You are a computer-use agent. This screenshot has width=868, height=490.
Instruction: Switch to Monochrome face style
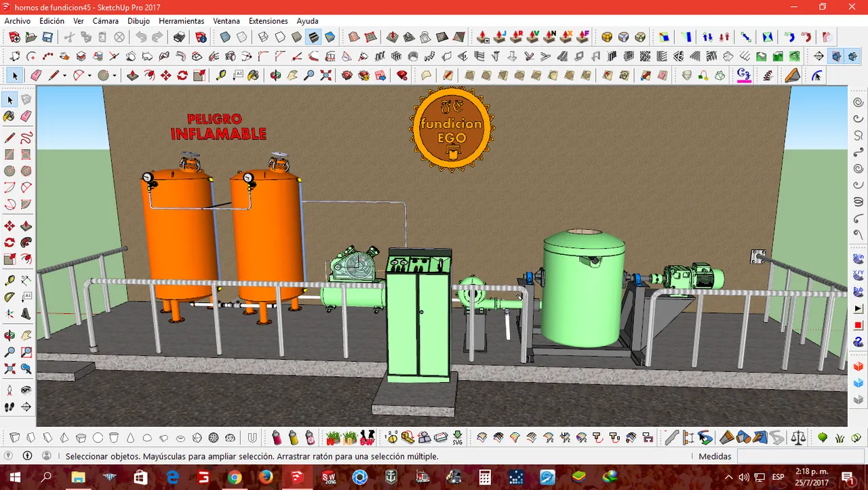point(330,37)
